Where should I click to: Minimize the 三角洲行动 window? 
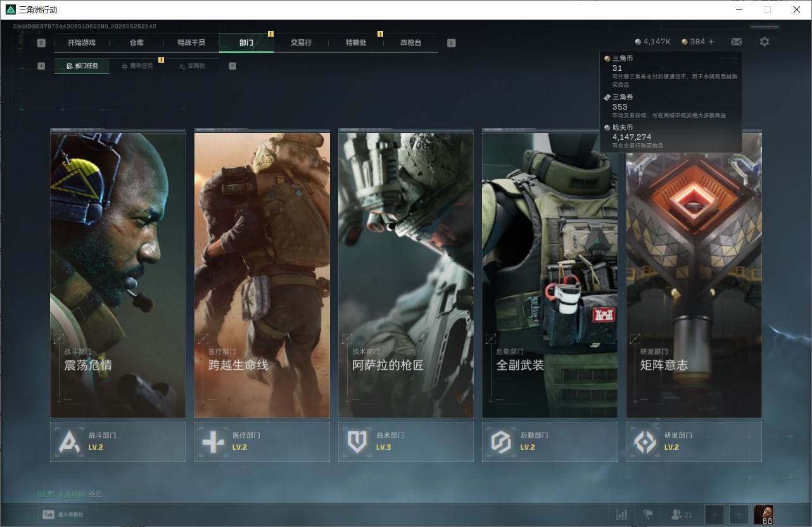pyautogui.click(x=739, y=10)
